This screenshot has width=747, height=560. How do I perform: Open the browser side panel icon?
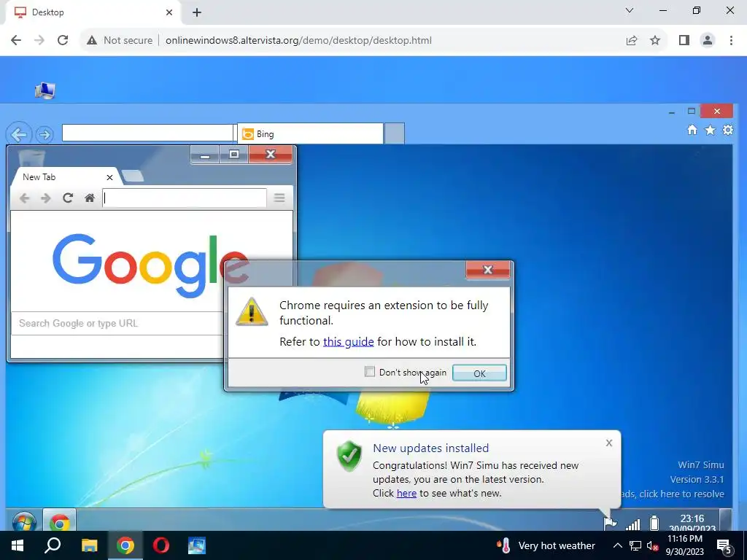point(684,41)
